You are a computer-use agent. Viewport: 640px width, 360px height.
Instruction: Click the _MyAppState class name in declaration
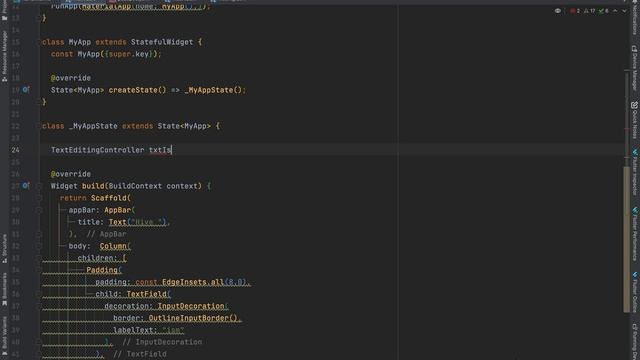point(93,126)
